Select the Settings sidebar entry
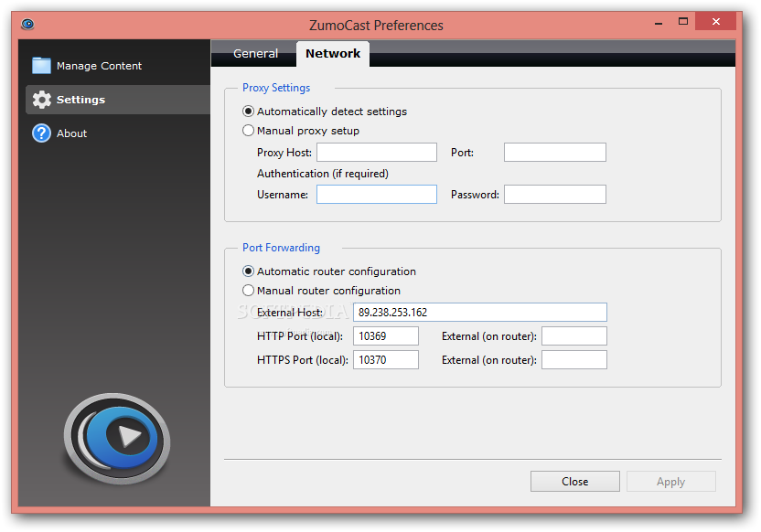 click(x=118, y=100)
